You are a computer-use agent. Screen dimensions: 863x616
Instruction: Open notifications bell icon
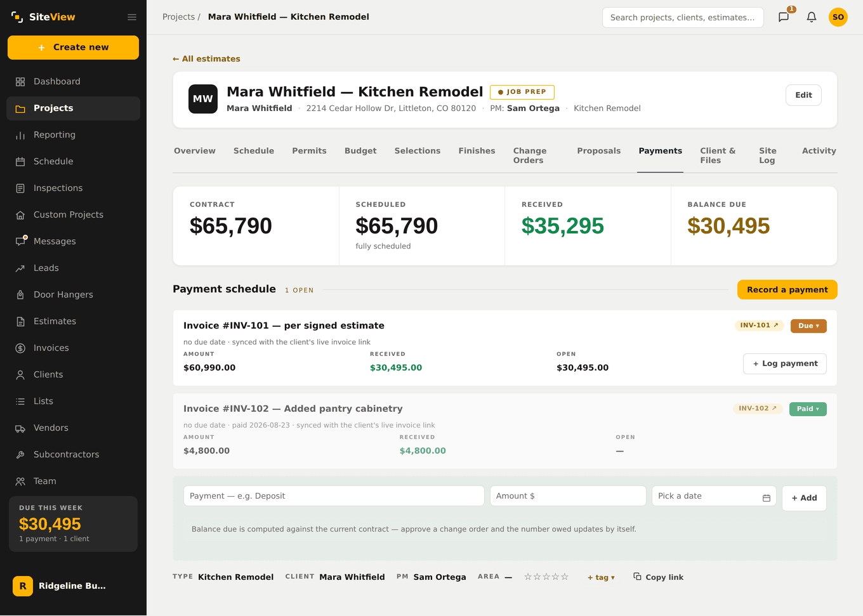tap(812, 17)
